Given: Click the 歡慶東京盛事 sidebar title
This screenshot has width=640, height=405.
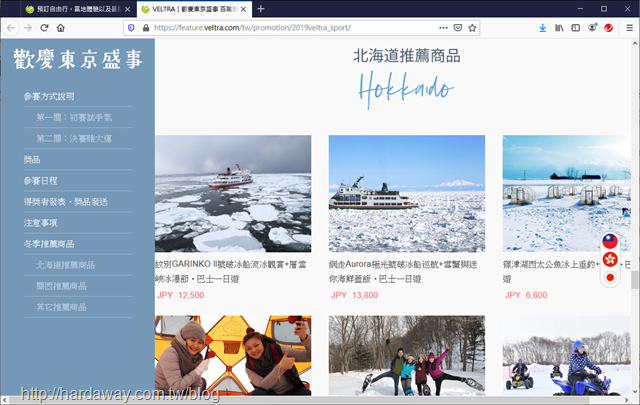Looking at the screenshot, I should (x=78, y=60).
